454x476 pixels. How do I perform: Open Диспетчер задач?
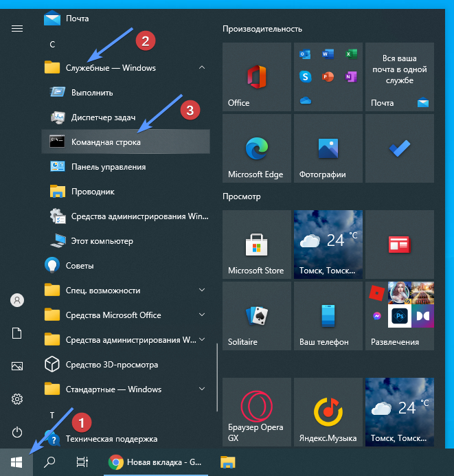(126, 117)
